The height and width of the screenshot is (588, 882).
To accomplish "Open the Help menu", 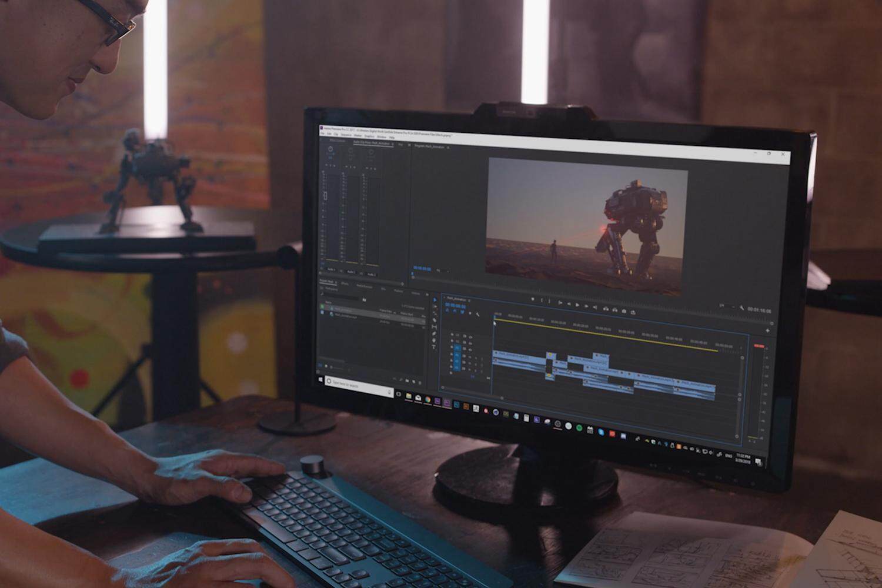I will pyautogui.click(x=392, y=138).
